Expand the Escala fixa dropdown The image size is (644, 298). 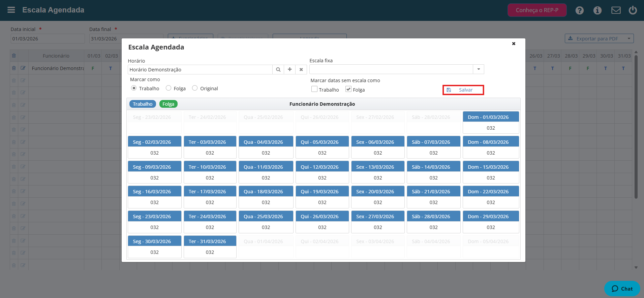point(479,69)
